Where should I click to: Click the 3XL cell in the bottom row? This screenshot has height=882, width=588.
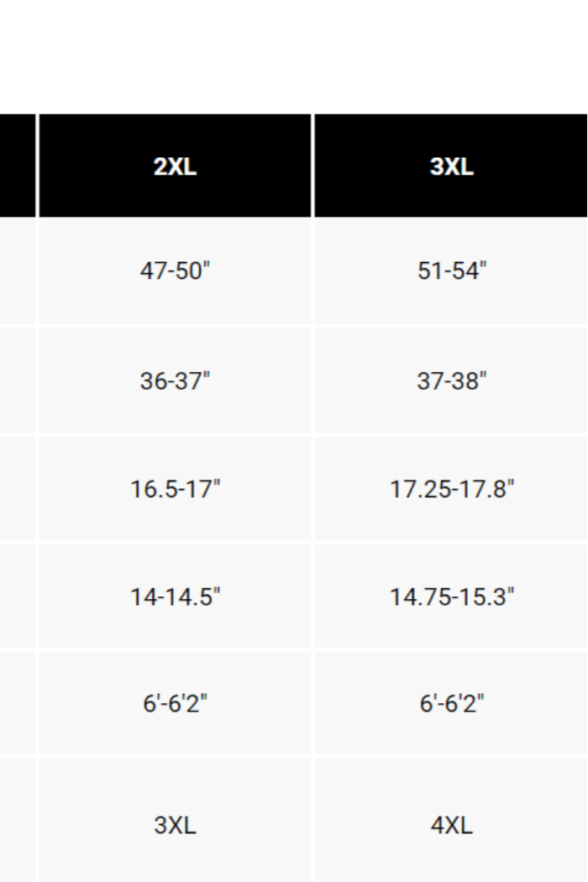(x=175, y=825)
